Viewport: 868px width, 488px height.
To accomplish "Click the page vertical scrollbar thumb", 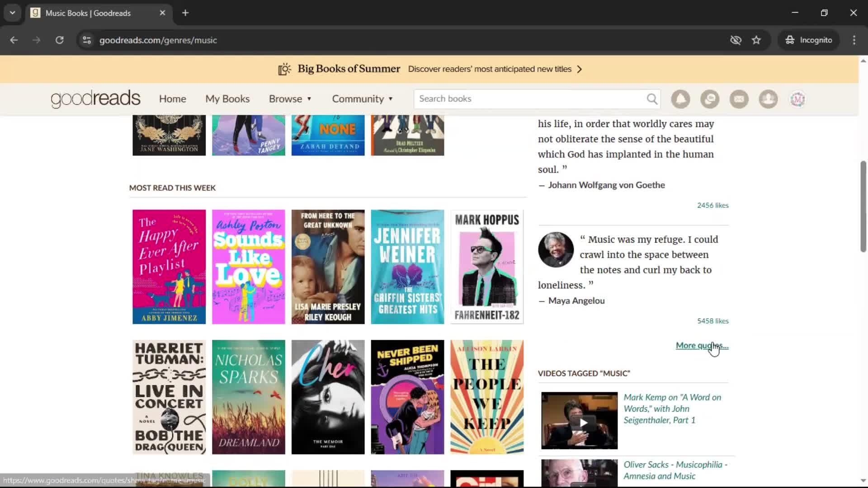I will 863,206.
